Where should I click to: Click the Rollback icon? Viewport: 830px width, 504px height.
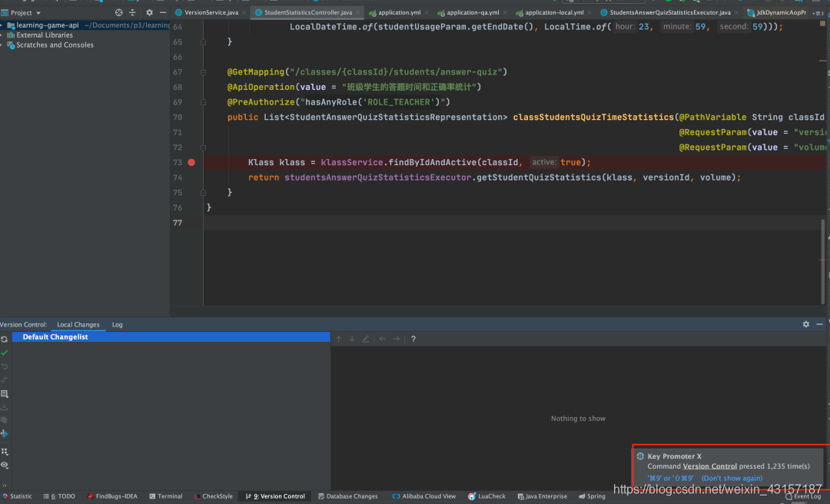(5, 366)
